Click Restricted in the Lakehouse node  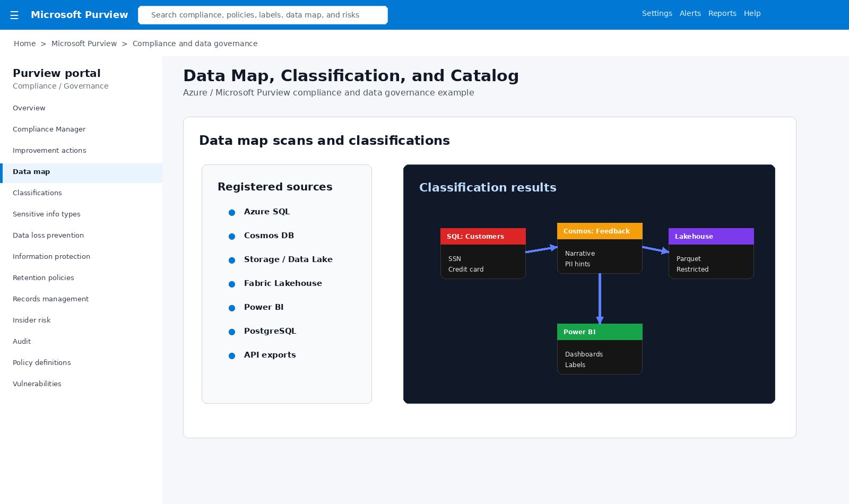click(692, 270)
